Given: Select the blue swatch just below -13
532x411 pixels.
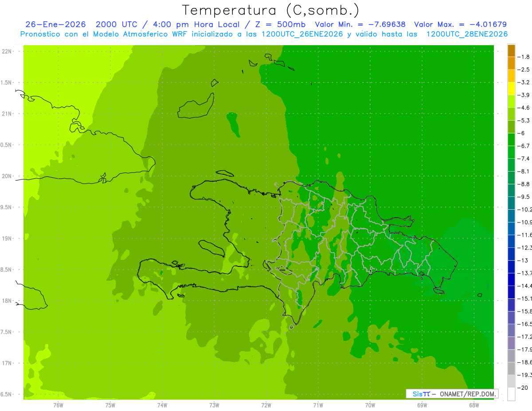Looking at the screenshot, I should pos(511,266).
